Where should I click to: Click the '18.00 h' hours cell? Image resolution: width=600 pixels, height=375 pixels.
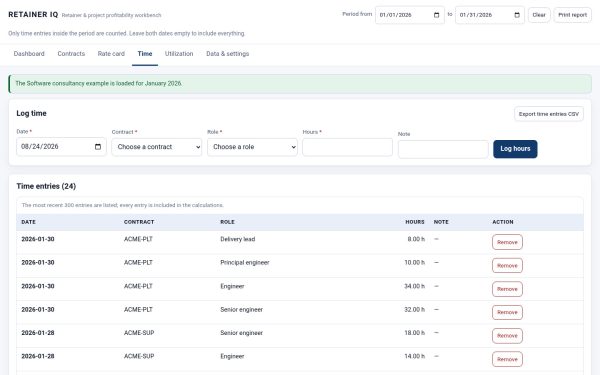(x=414, y=333)
